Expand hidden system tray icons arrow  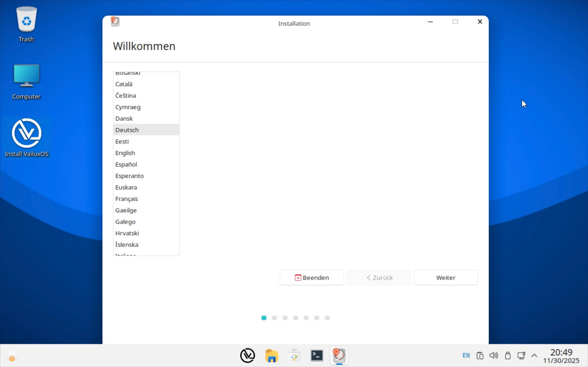click(x=534, y=356)
